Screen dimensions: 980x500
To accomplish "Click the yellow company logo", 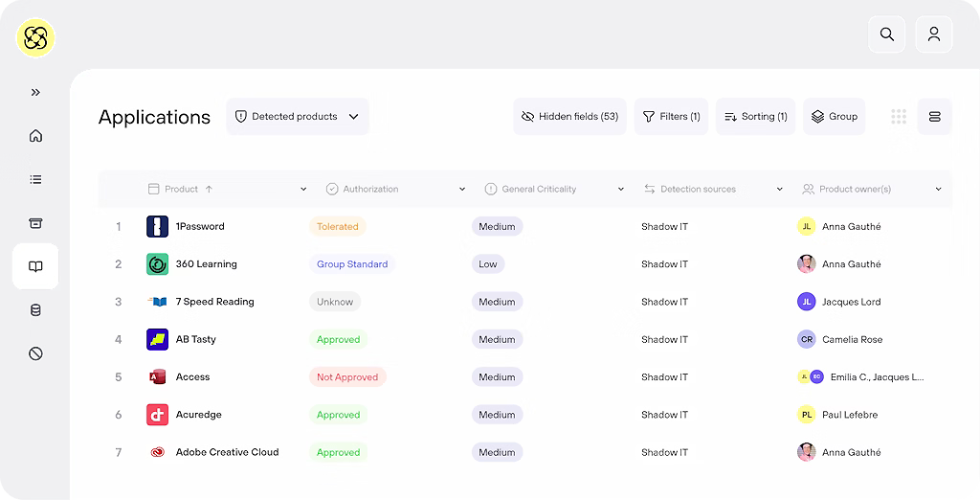I will click(x=35, y=38).
